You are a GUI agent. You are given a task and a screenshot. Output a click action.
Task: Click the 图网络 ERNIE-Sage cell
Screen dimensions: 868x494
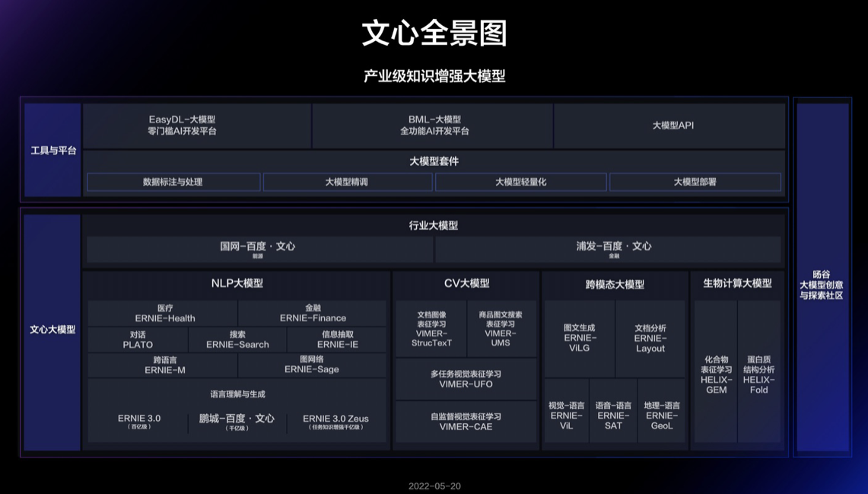point(313,365)
